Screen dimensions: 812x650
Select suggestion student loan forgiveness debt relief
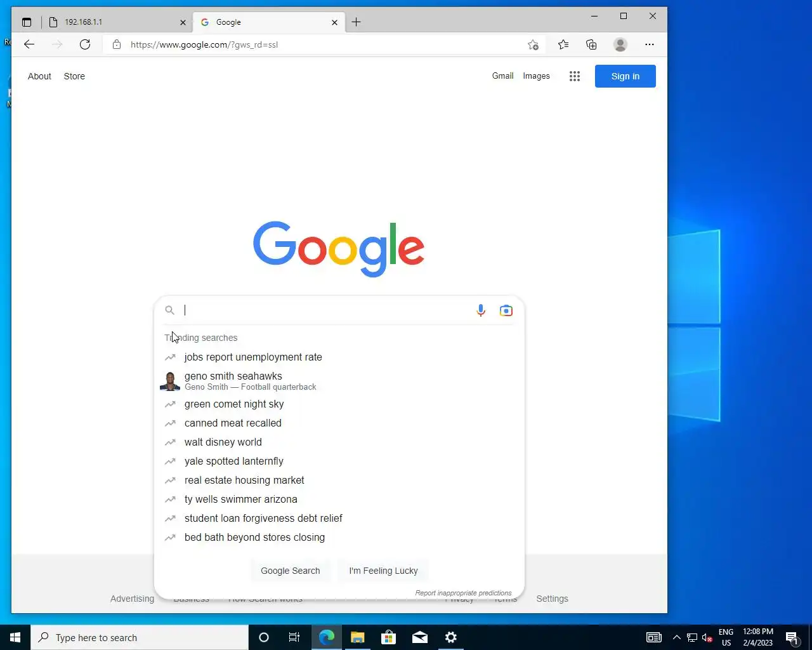(x=339, y=519)
